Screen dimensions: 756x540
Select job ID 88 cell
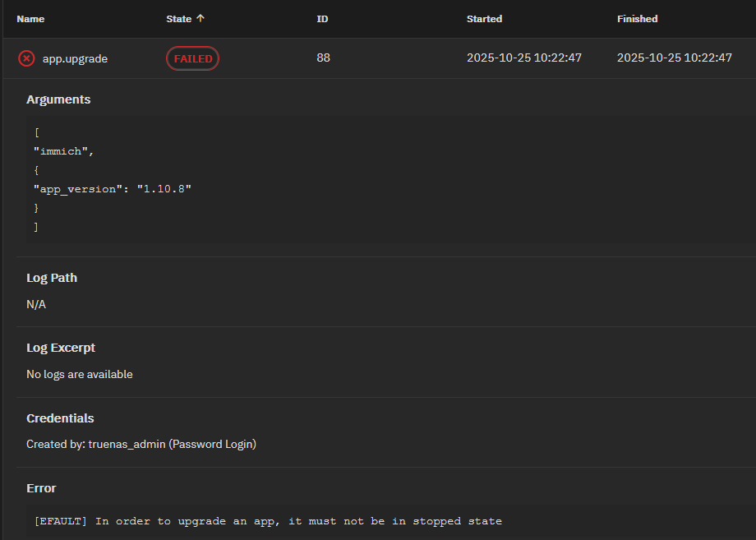[x=323, y=58]
